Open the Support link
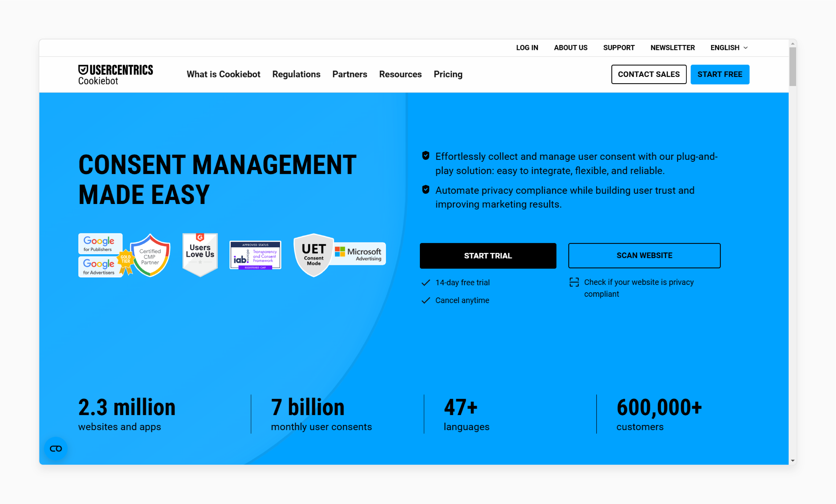Image resolution: width=836 pixels, height=504 pixels. (619, 48)
